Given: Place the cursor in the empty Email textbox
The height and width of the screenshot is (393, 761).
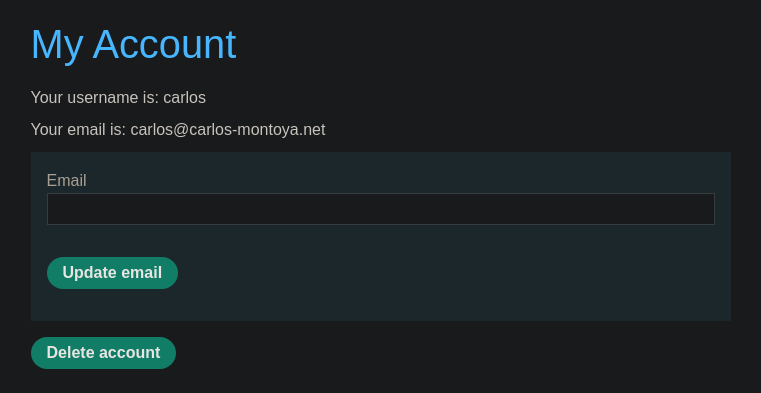Looking at the screenshot, I should 380,209.
